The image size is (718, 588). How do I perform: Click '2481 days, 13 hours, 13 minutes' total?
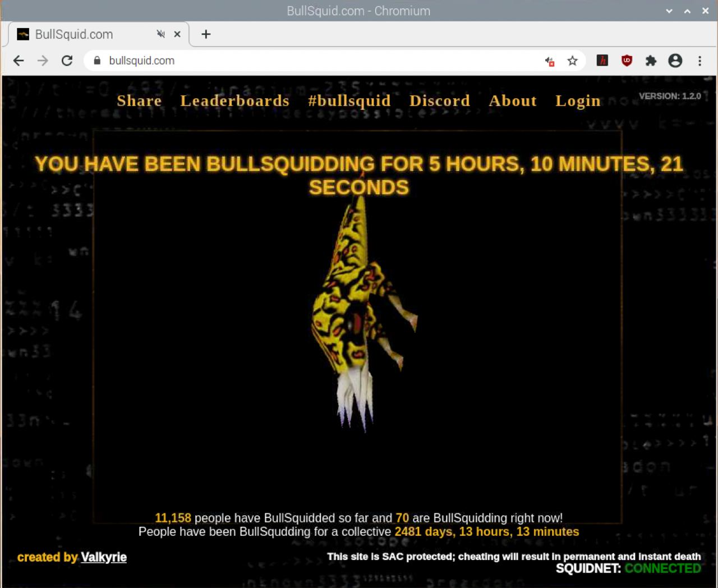point(487,531)
